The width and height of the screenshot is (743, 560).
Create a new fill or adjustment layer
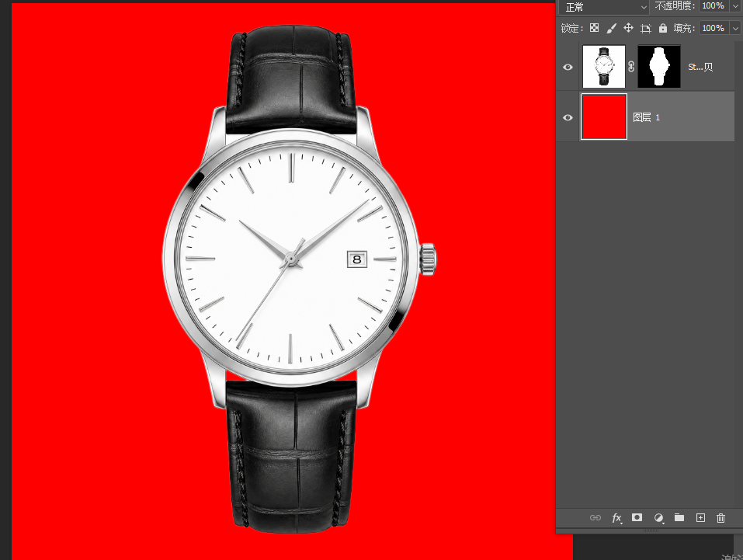(x=658, y=518)
